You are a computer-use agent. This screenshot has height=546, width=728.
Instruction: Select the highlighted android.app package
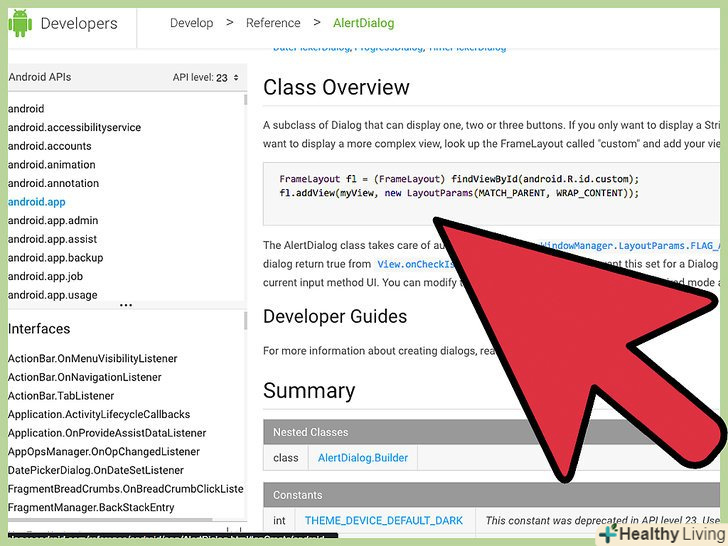coord(37,202)
